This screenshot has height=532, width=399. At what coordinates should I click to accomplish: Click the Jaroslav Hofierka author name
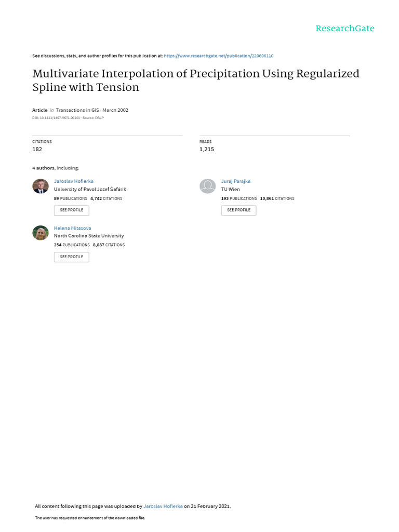click(74, 181)
